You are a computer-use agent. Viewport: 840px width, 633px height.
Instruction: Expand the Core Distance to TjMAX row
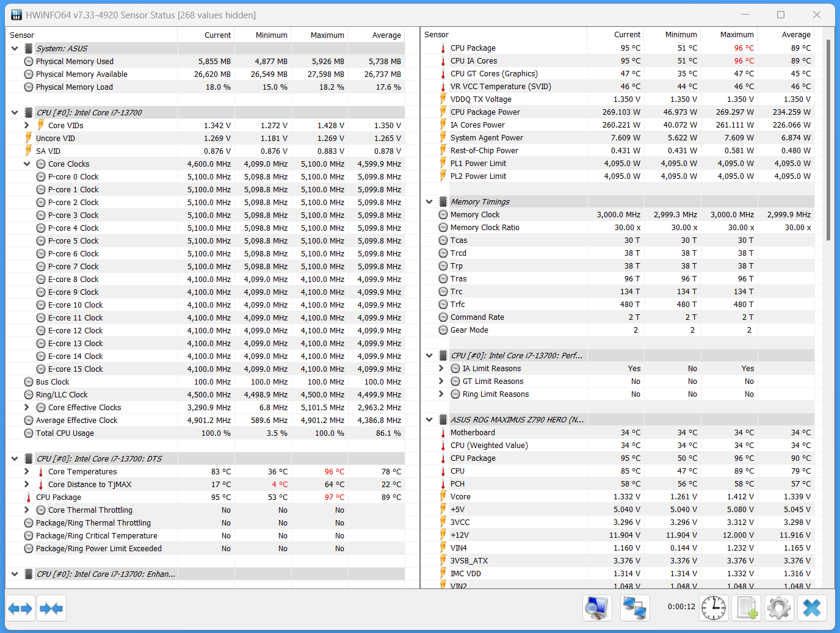point(27,484)
